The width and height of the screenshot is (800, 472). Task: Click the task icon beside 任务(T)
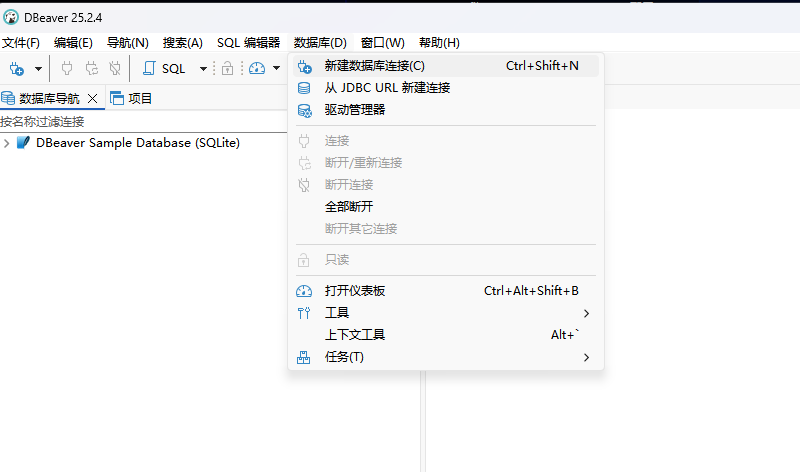[304, 357]
